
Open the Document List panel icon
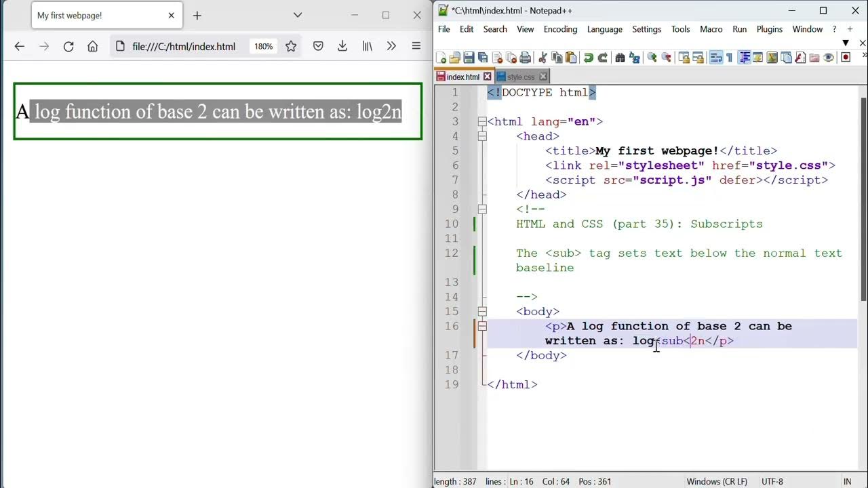point(786,58)
